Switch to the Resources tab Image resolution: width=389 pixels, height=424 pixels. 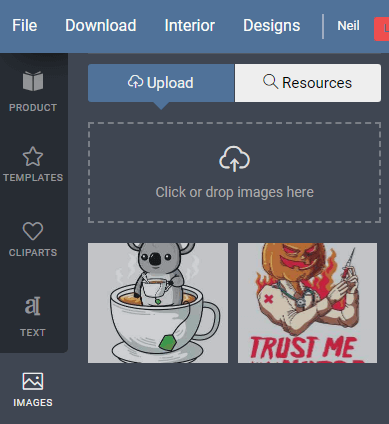[308, 83]
